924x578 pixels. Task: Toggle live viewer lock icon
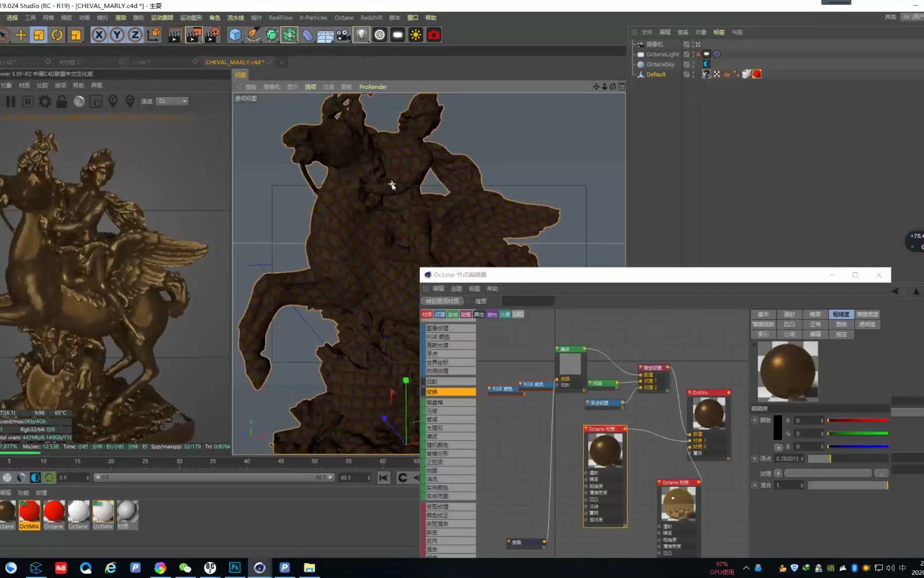pos(62,101)
